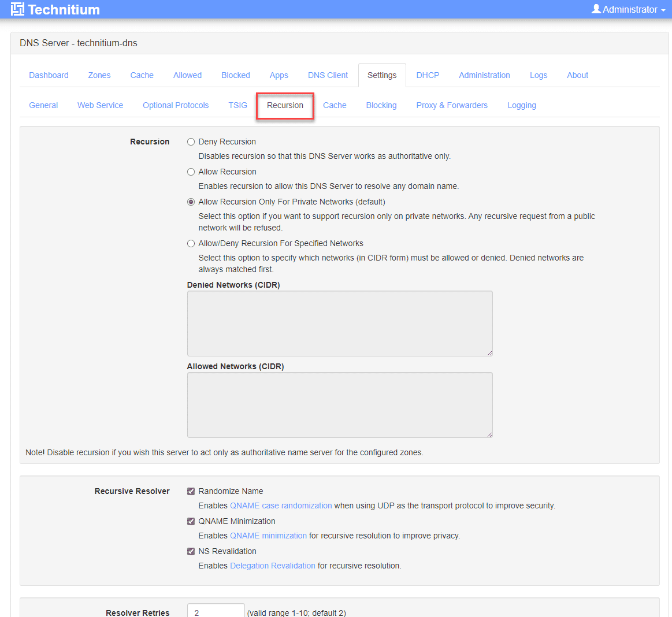The height and width of the screenshot is (617, 672).
Task: Select the Allow Recursion radio option
Action: click(x=191, y=172)
